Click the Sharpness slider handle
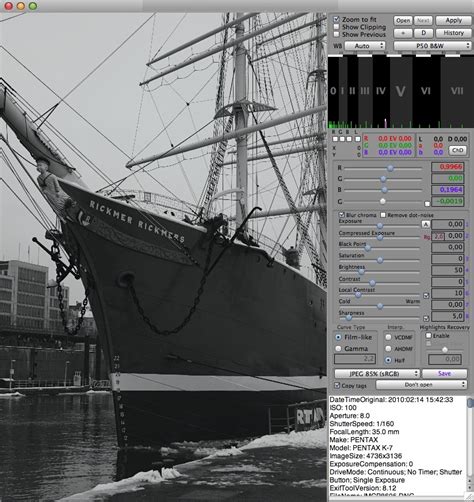The height and width of the screenshot is (502, 474). pyautogui.click(x=348, y=318)
